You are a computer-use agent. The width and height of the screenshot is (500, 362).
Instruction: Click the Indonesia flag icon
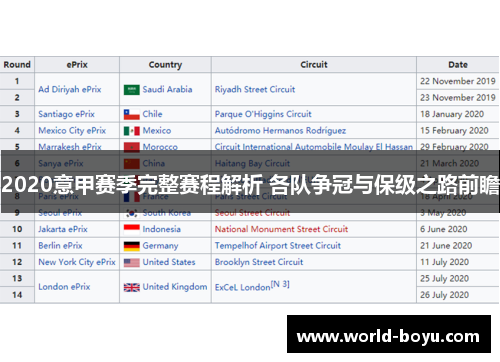(x=132, y=229)
